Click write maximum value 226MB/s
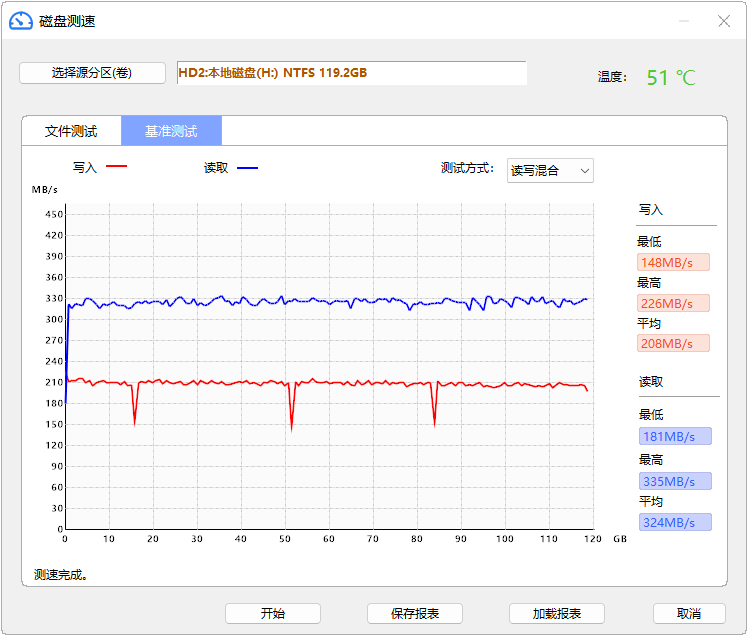Image resolution: width=748 pixels, height=636 pixels. [x=673, y=303]
